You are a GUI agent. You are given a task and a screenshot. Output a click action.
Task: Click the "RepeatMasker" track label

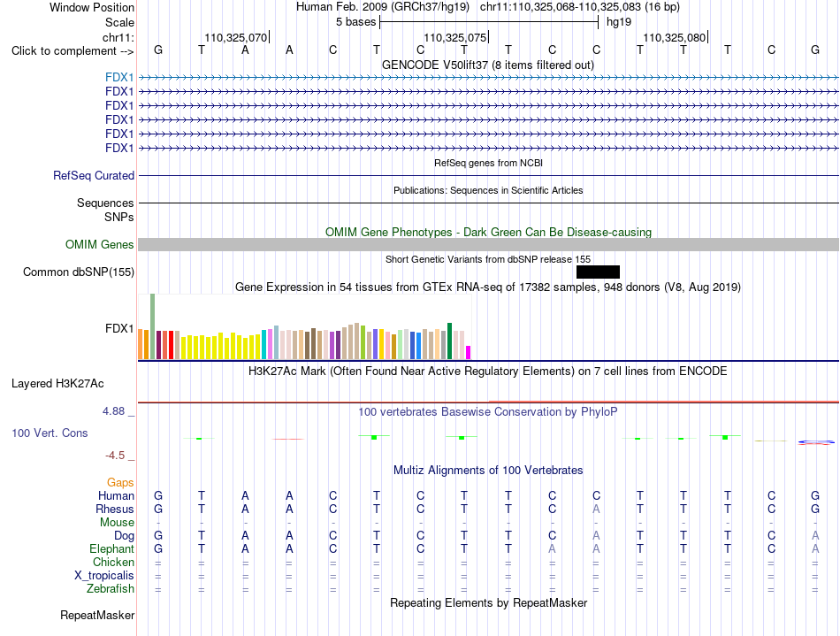click(x=97, y=615)
